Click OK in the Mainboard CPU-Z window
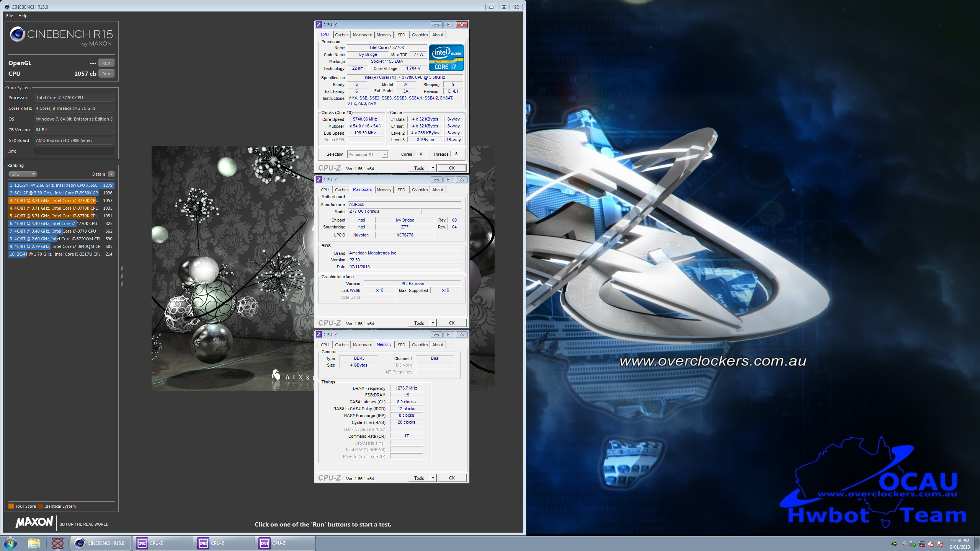The width and height of the screenshot is (980, 551). coord(452,323)
